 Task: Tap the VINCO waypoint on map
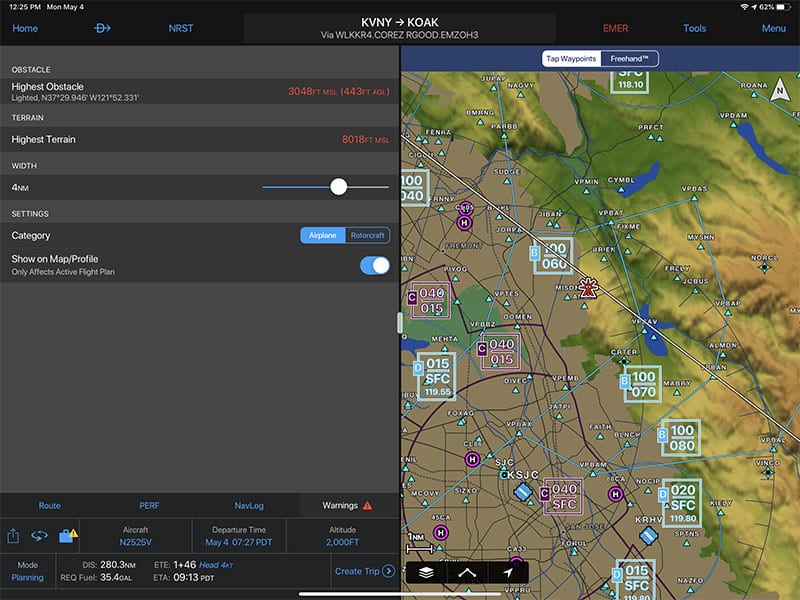coord(768,472)
